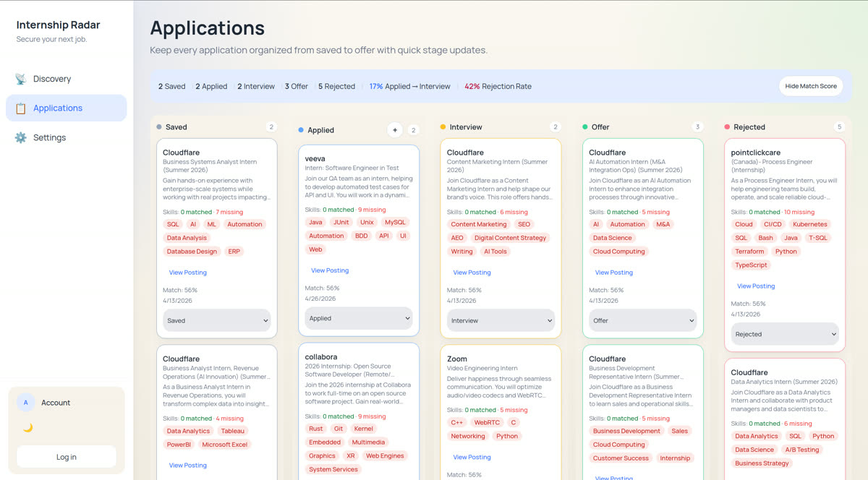
Task: Open the Rejected stage dropdown on the pointclickcare card
Action: click(785, 334)
